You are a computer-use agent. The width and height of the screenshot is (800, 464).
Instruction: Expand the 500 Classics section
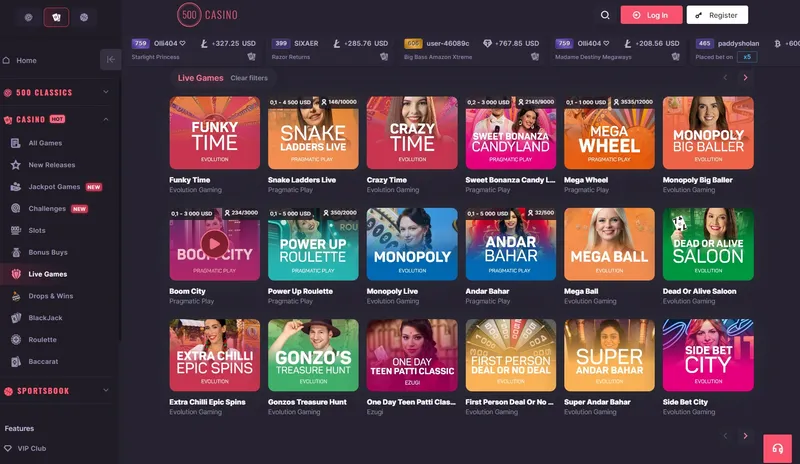[106, 93]
